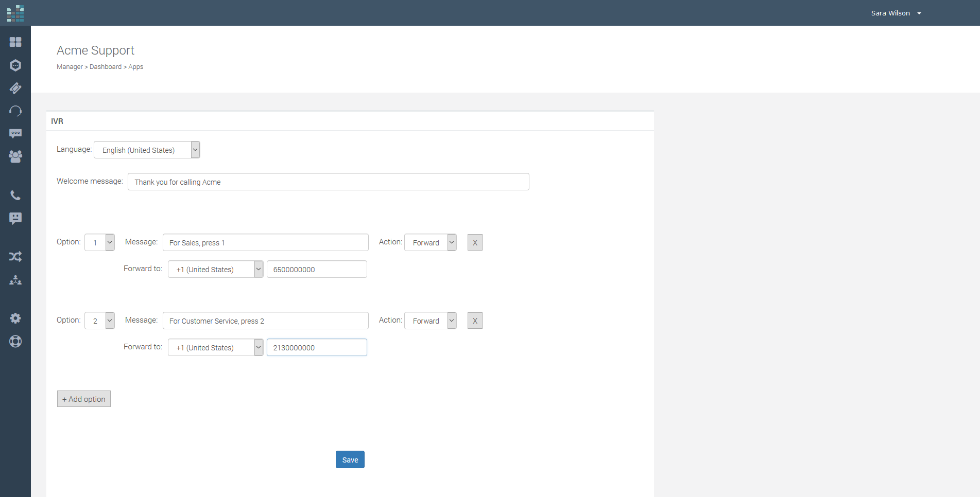Screen dimensions: 980x497
Task: Open country code dropdown for 2130000000
Action: [216, 347]
